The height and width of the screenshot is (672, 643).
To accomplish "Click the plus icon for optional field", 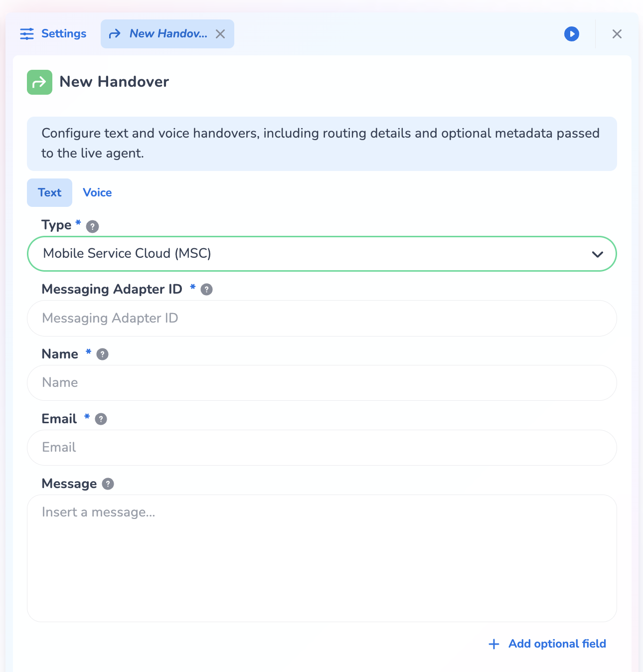I will click(493, 644).
